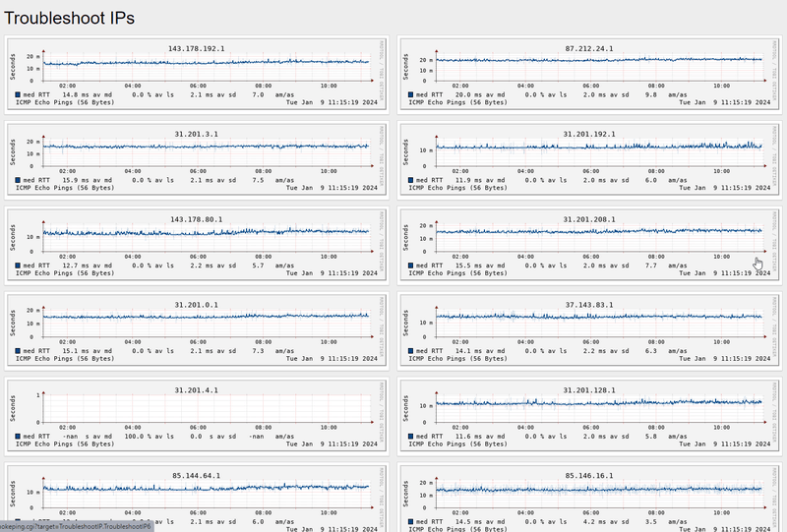Click the 15.9 ms av md value
The width and height of the screenshot is (787, 532).
[87, 180]
